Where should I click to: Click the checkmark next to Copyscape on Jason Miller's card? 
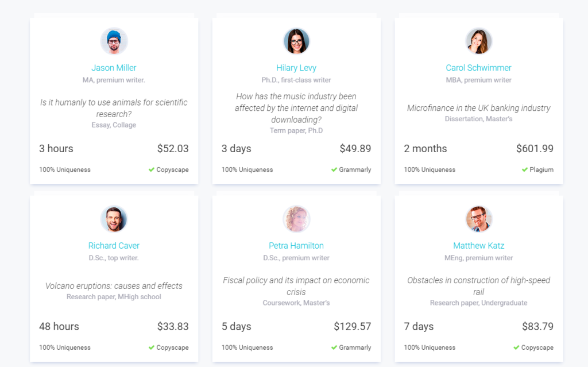pos(152,169)
